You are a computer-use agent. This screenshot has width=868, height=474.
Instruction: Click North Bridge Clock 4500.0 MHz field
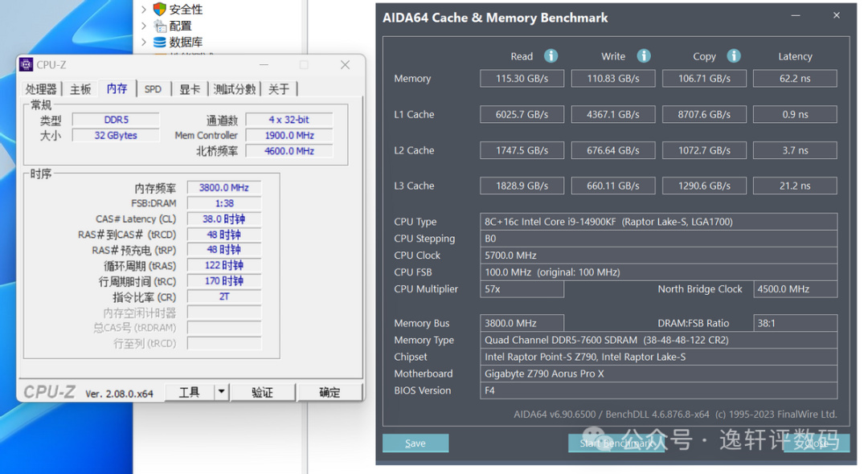[x=796, y=288]
